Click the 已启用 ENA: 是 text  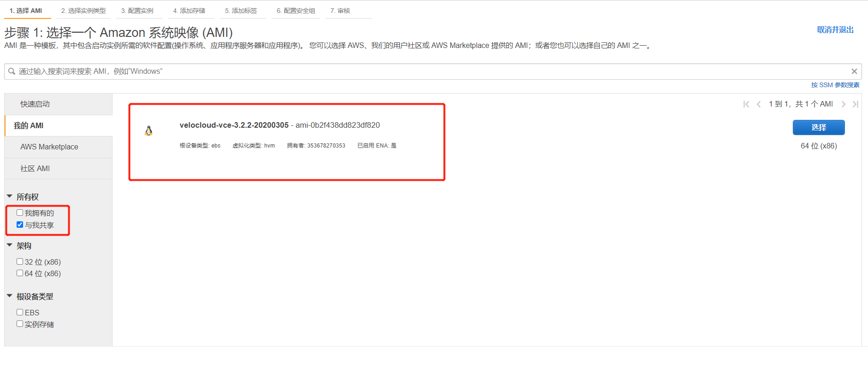[377, 146]
